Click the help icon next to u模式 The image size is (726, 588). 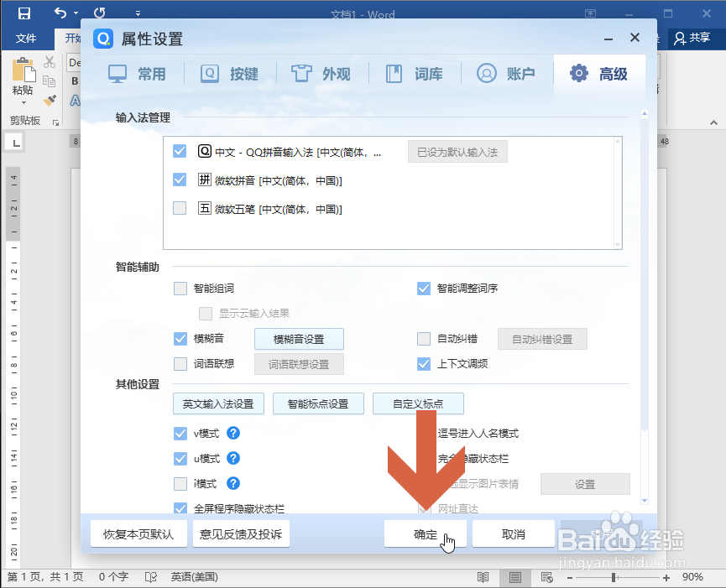(233, 458)
